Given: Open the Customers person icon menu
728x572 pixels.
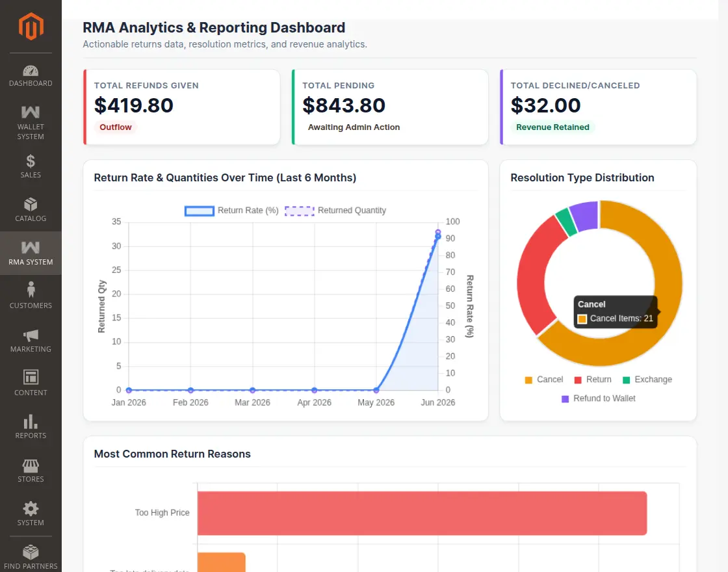Looking at the screenshot, I should [31, 289].
